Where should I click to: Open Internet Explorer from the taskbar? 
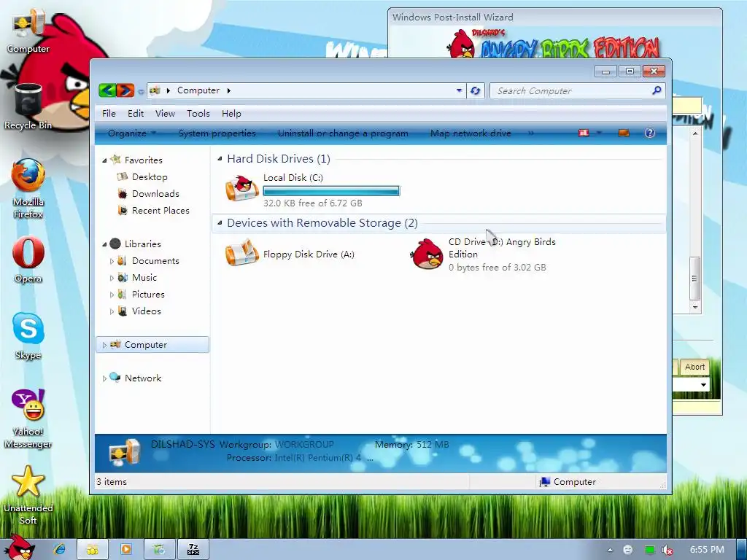tap(60, 549)
